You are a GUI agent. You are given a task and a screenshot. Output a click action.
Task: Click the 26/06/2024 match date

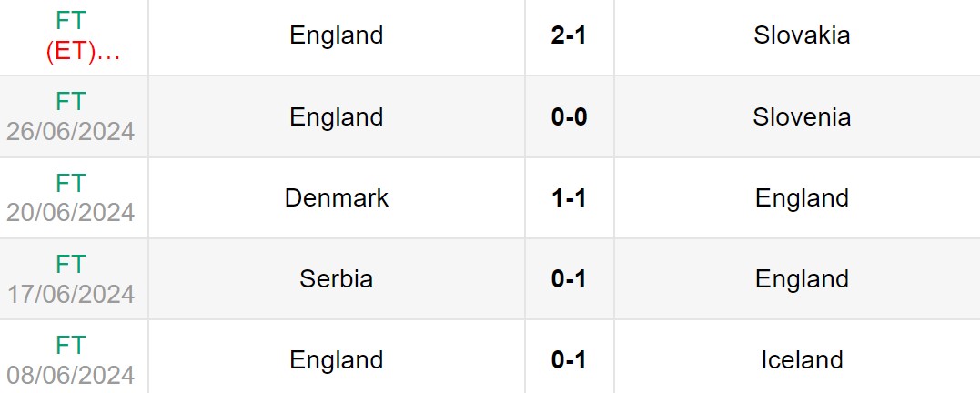pos(71,131)
